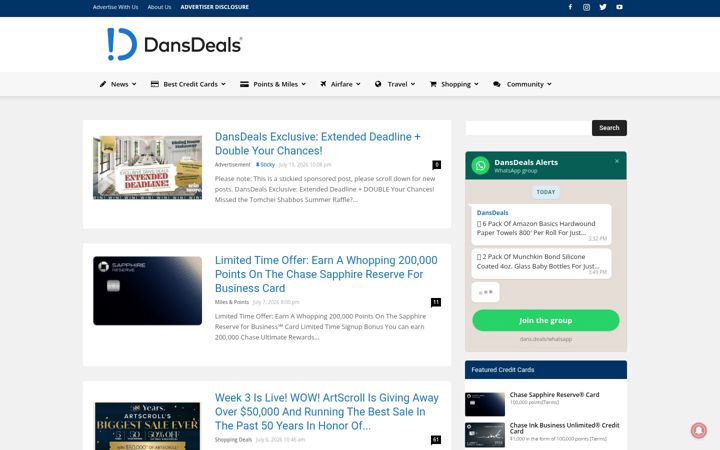
Task: Open the Twitter social icon
Action: (603, 7)
